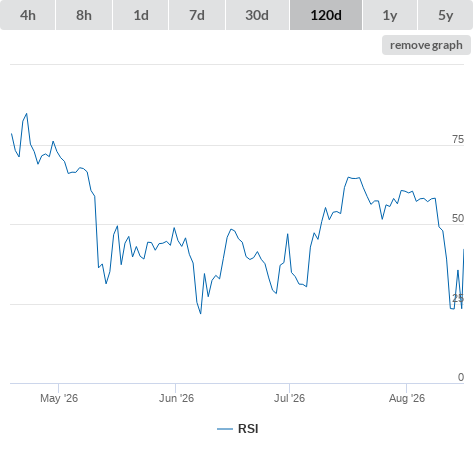
Task: Switch to the 30d range
Action: click(x=257, y=15)
